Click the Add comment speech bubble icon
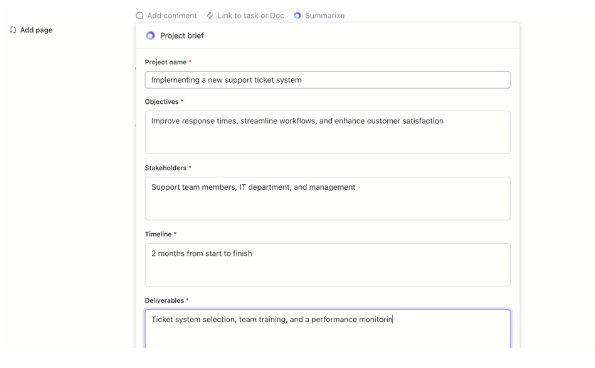Viewport: 595px width, 368px height. (x=140, y=16)
